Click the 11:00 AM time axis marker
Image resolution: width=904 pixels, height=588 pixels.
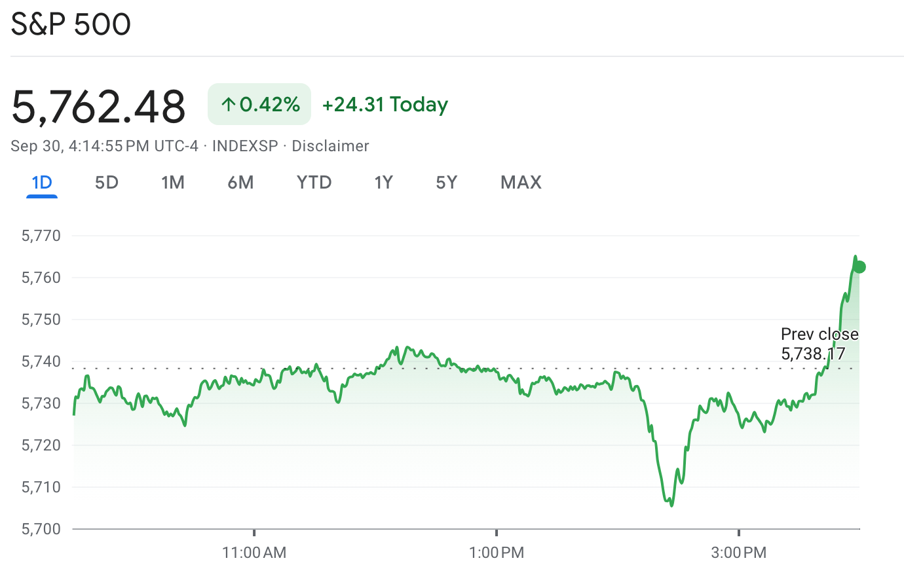[254, 552]
